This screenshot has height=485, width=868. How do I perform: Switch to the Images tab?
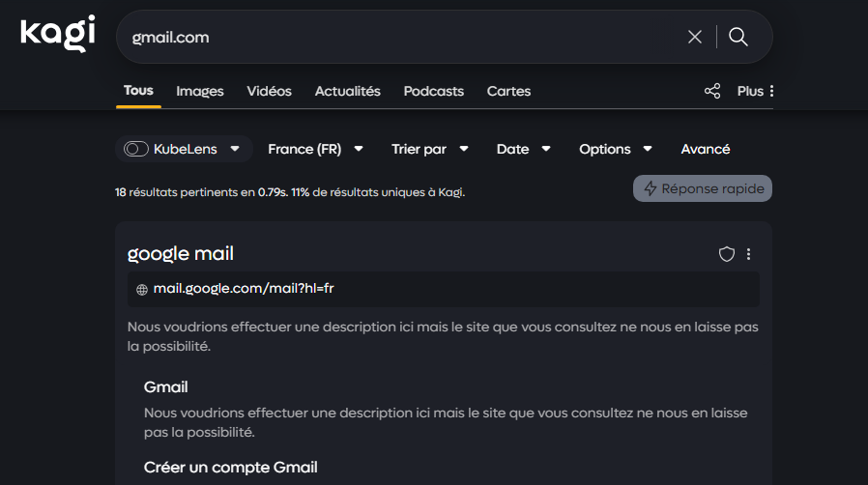click(x=200, y=91)
